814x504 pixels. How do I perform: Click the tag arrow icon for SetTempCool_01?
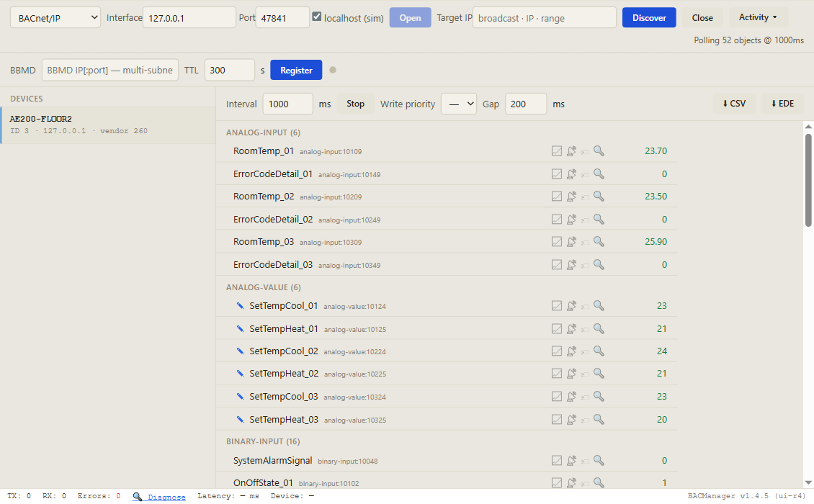(x=585, y=306)
